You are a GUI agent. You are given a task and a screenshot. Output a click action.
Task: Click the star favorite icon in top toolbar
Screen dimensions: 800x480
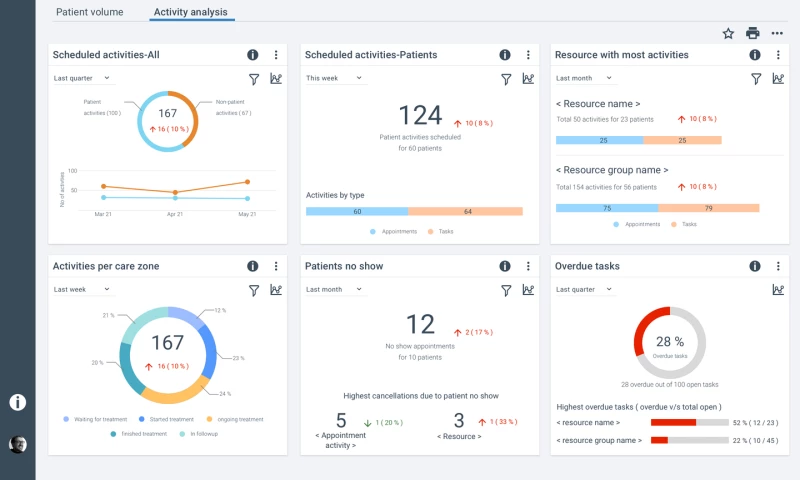point(728,33)
